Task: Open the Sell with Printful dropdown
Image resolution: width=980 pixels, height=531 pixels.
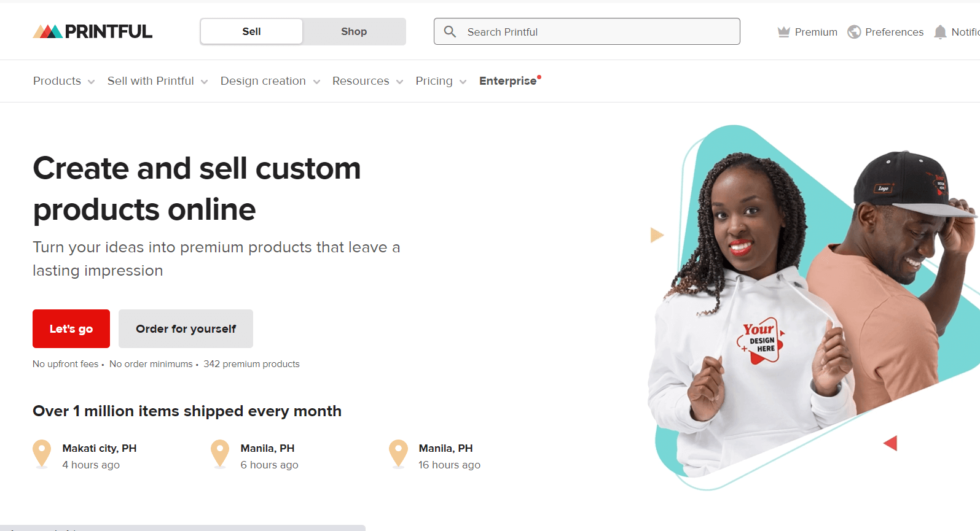Action: (x=157, y=81)
